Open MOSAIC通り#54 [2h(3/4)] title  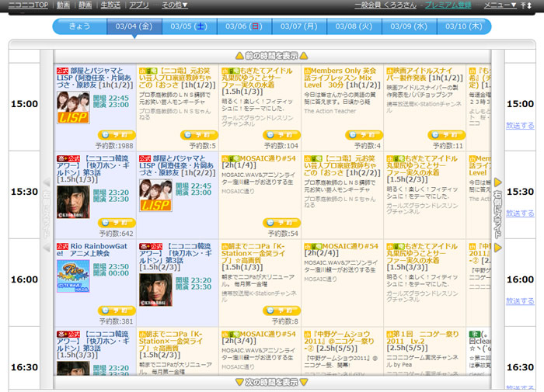259,337
